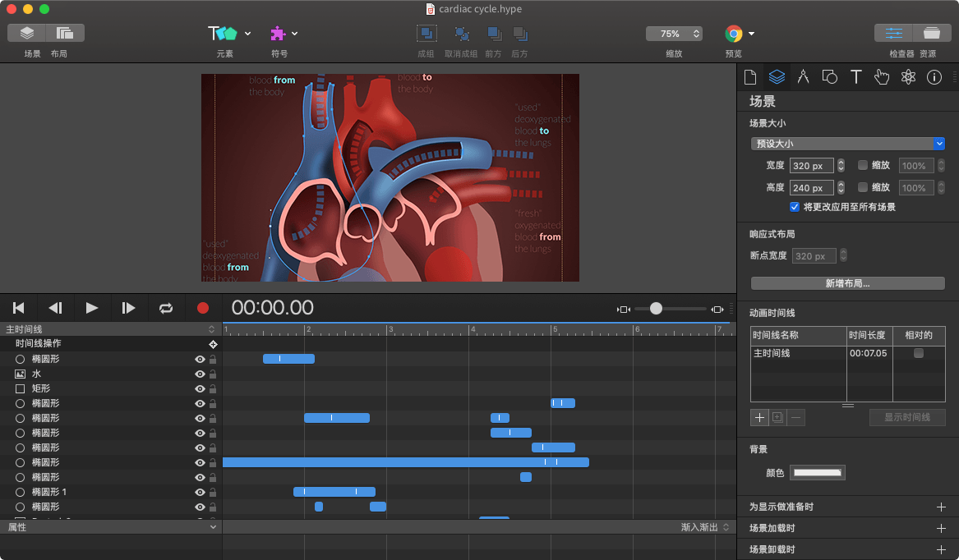This screenshot has height=560, width=959.
Task: Open the 渐入渐出 easing dropdown
Action: point(700,526)
